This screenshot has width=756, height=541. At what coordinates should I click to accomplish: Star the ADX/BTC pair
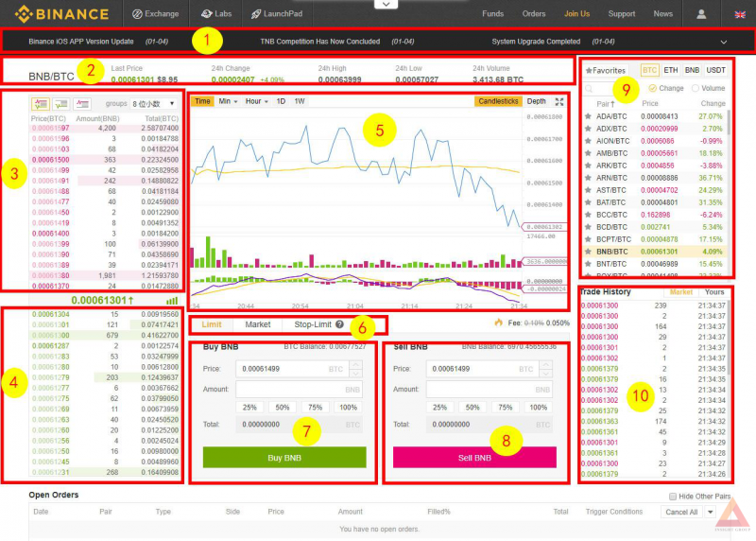[588, 129]
